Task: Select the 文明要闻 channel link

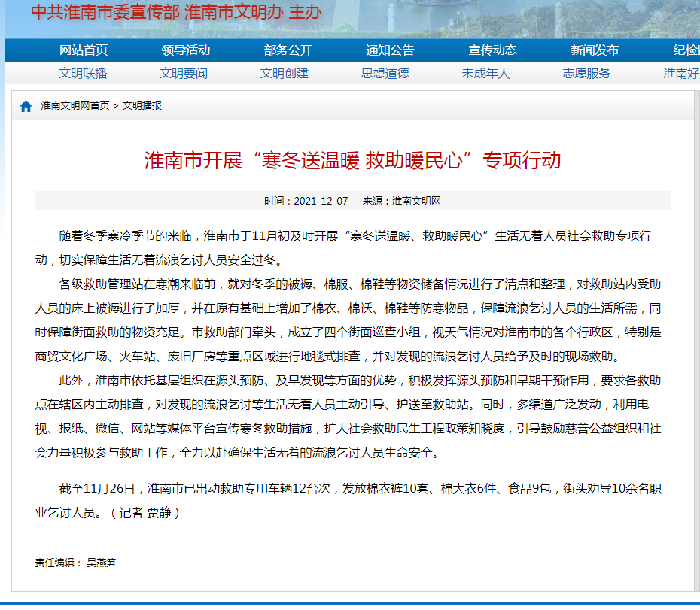Action: coord(183,74)
